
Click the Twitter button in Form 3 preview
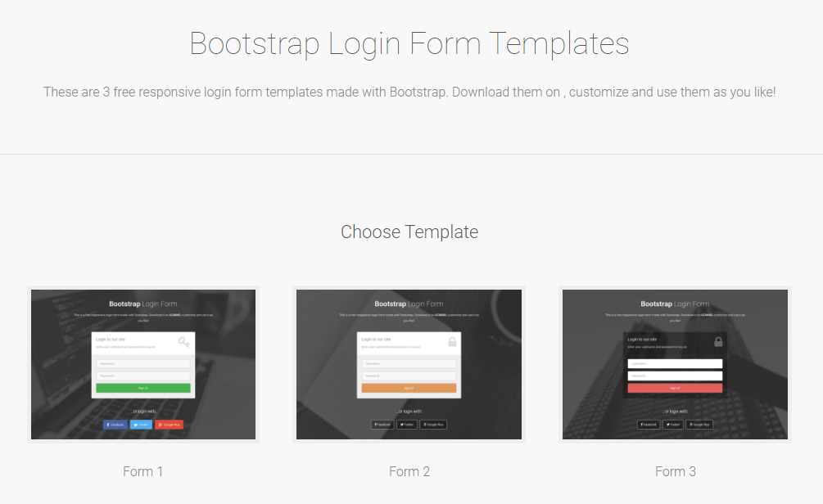[x=674, y=425]
